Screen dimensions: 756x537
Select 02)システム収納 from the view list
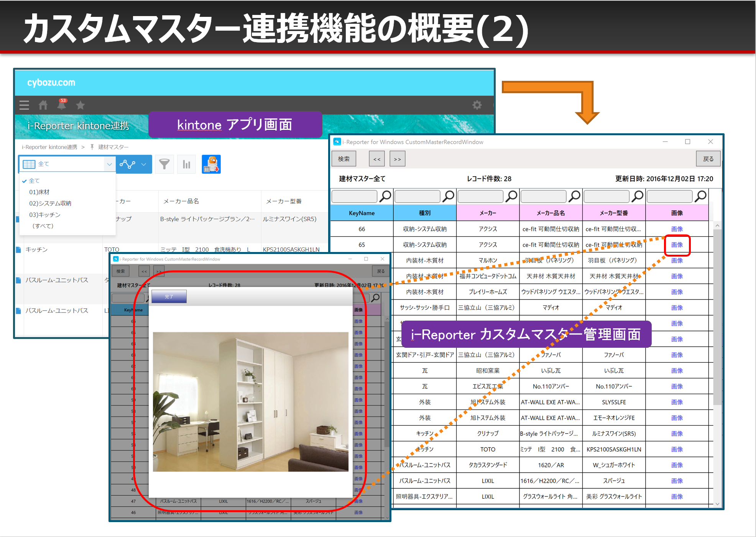pos(50,203)
